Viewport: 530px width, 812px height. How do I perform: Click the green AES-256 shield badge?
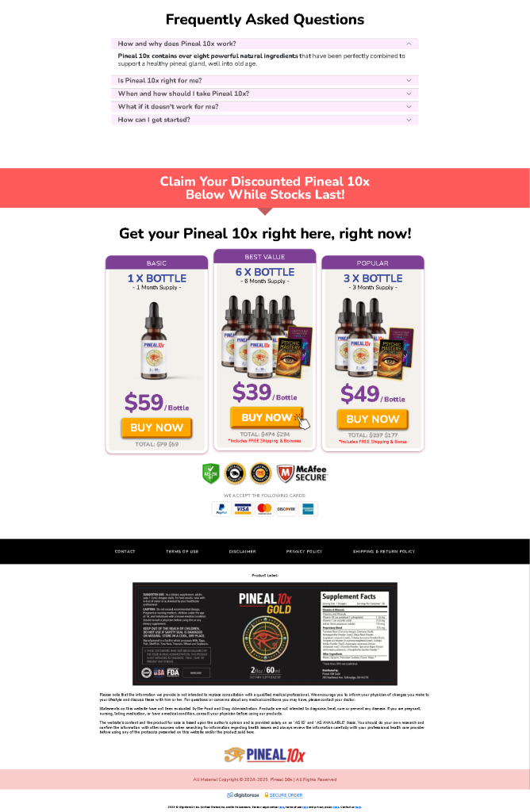click(210, 473)
